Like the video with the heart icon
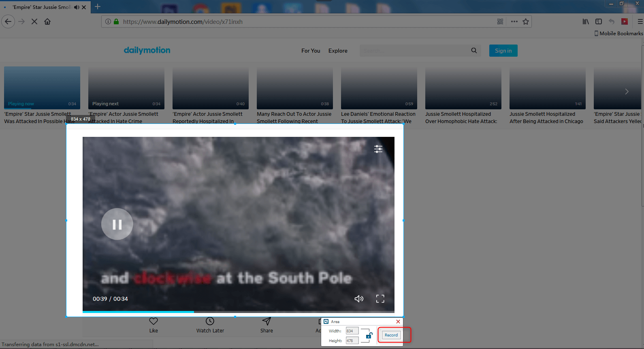Image resolution: width=644 pixels, height=349 pixels. click(x=154, y=321)
